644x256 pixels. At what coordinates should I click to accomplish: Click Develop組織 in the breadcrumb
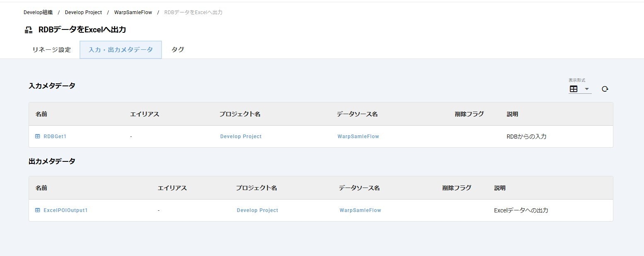point(38,12)
